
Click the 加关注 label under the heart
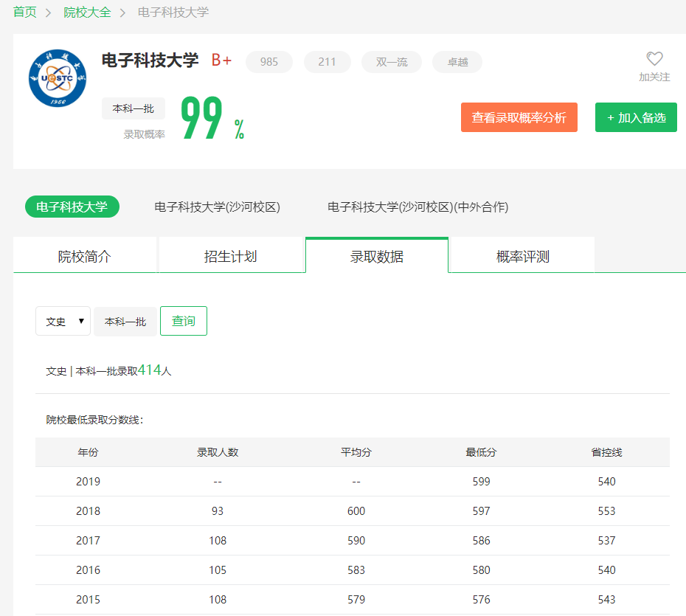tap(654, 77)
